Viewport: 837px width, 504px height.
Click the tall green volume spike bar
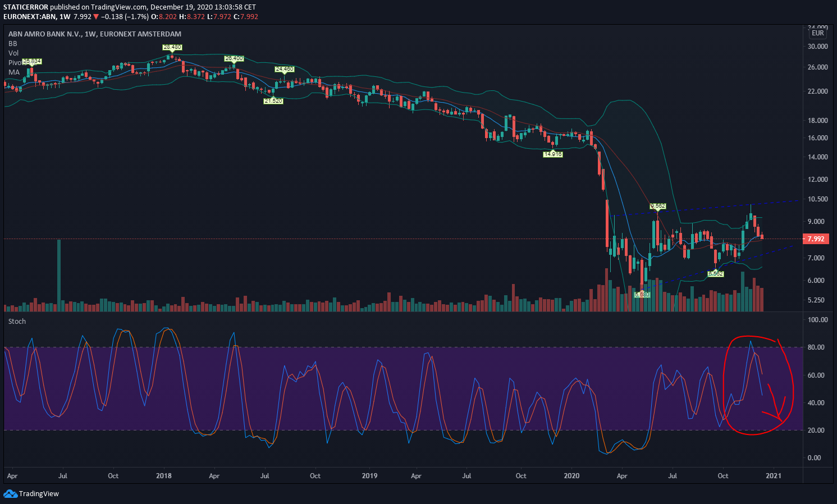tap(58, 275)
